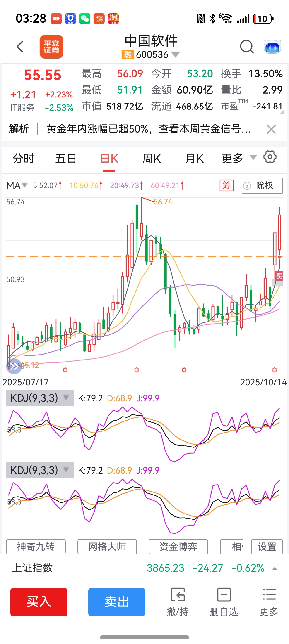The height and width of the screenshot is (644, 289).
Task: Select the 资金博弈 indicator button
Action: [x=178, y=547]
